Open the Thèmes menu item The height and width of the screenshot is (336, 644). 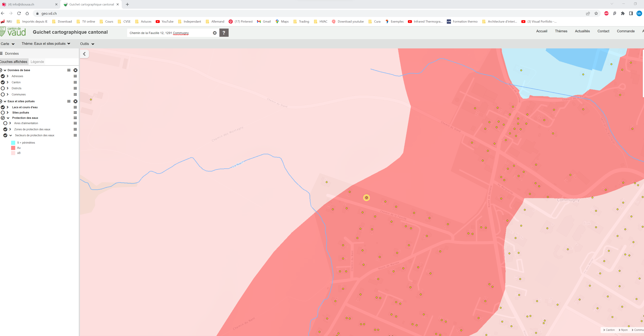pos(561,31)
